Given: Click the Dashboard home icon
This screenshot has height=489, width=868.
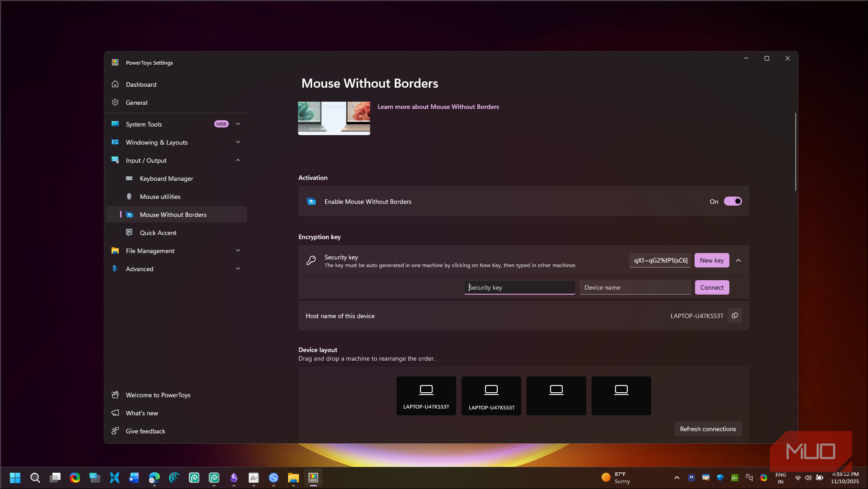Looking at the screenshot, I should (115, 84).
